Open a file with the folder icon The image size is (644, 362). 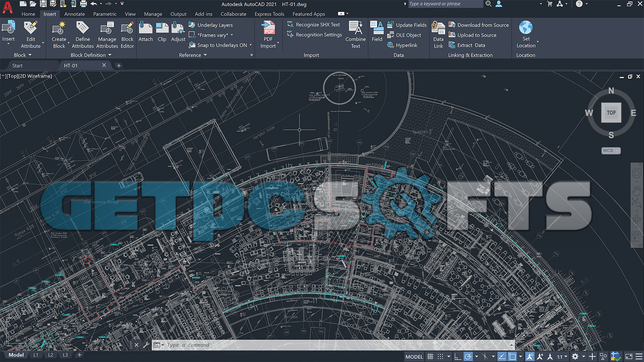coord(33,4)
